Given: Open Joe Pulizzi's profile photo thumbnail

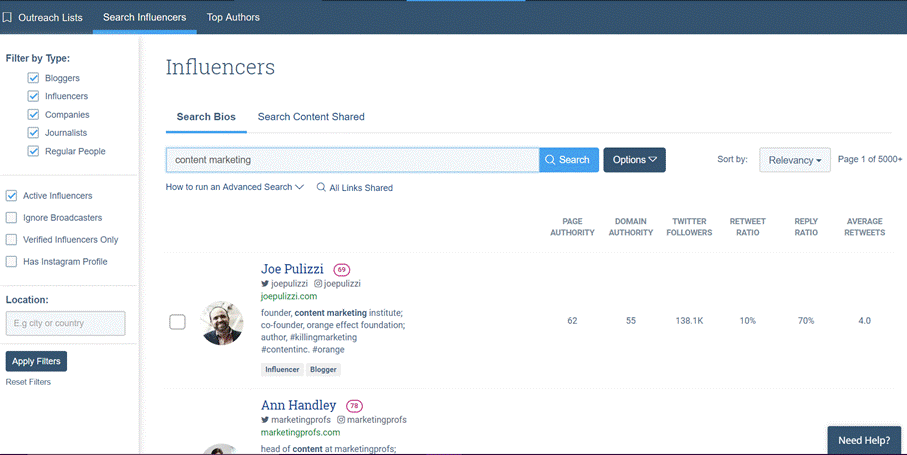Looking at the screenshot, I should pyautogui.click(x=222, y=323).
